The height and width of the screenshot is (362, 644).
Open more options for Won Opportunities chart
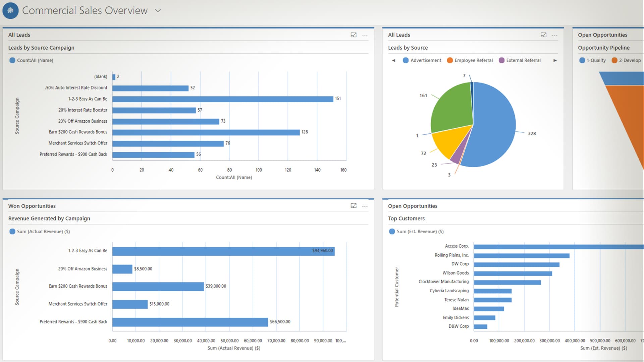[x=365, y=206]
